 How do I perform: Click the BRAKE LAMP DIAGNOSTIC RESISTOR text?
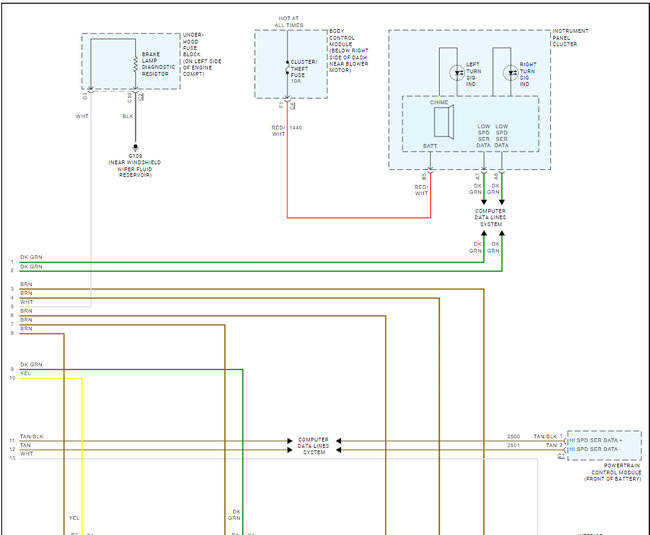158,64
